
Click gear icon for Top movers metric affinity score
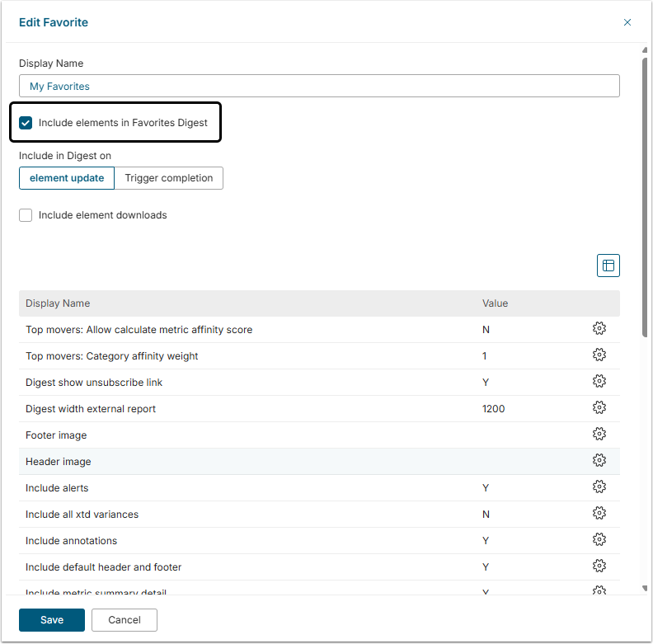coord(599,329)
